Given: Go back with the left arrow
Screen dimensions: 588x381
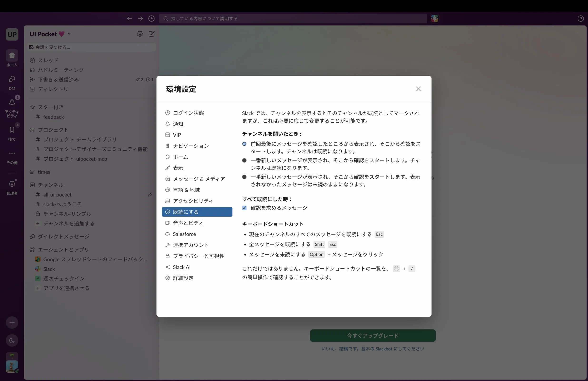Looking at the screenshot, I should [x=129, y=19].
